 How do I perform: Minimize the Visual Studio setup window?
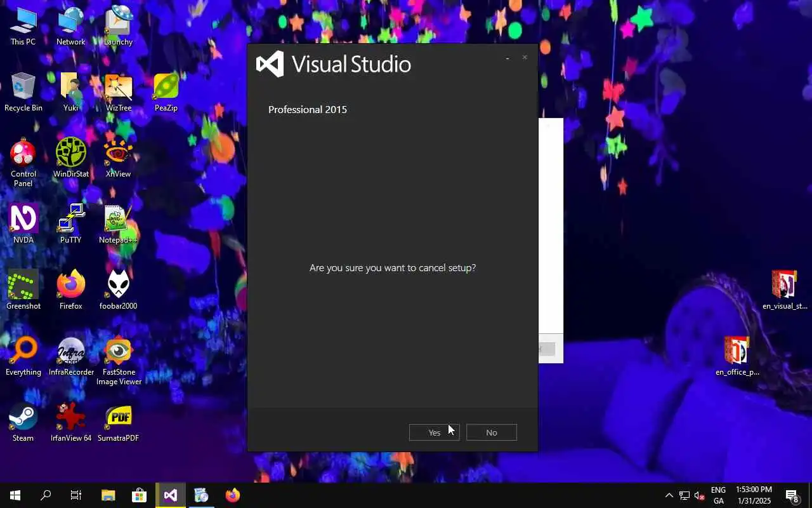click(x=507, y=58)
